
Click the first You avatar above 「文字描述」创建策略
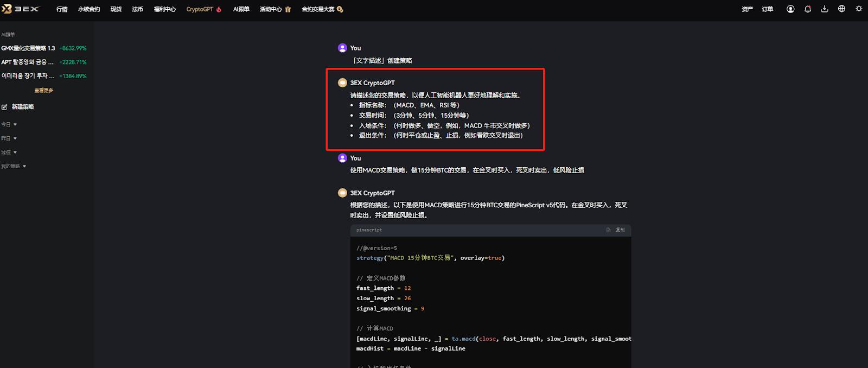pos(342,48)
